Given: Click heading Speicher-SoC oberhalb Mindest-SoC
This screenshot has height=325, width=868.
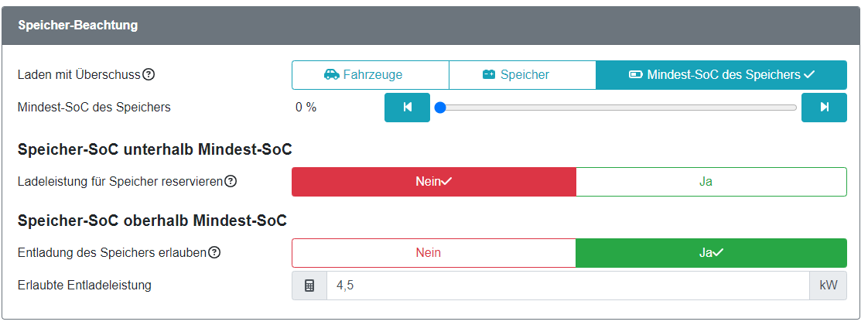Looking at the screenshot, I should click(x=152, y=221).
